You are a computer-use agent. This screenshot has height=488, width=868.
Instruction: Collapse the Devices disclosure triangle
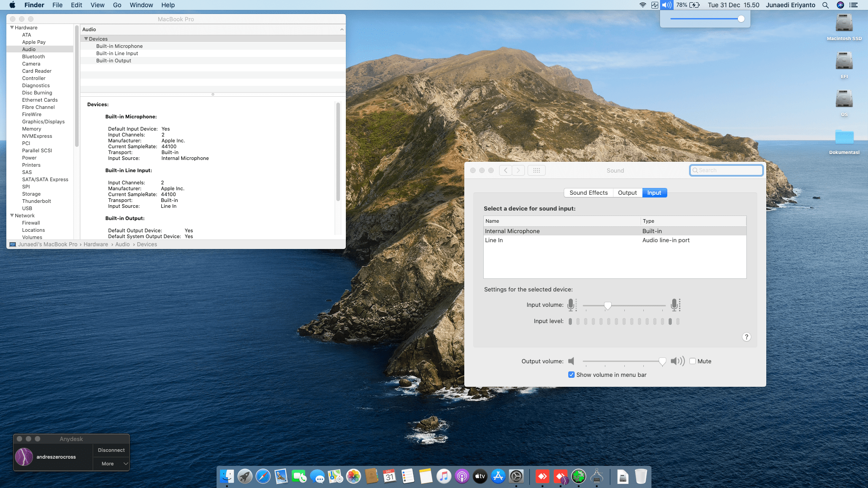click(x=86, y=39)
